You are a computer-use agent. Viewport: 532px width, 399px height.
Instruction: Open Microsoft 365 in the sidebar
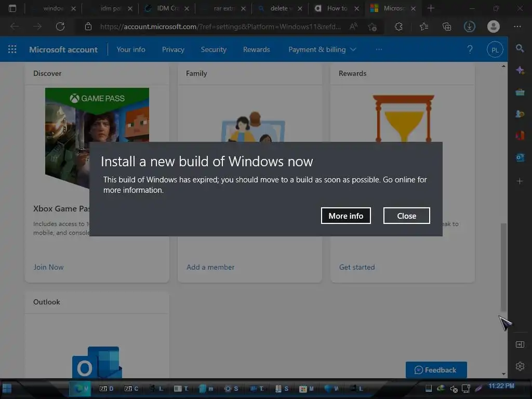click(520, 136)
